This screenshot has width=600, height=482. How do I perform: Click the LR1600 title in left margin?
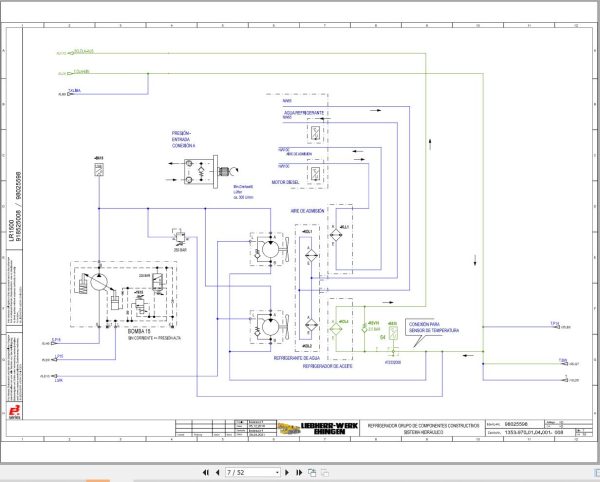point(11,231)
